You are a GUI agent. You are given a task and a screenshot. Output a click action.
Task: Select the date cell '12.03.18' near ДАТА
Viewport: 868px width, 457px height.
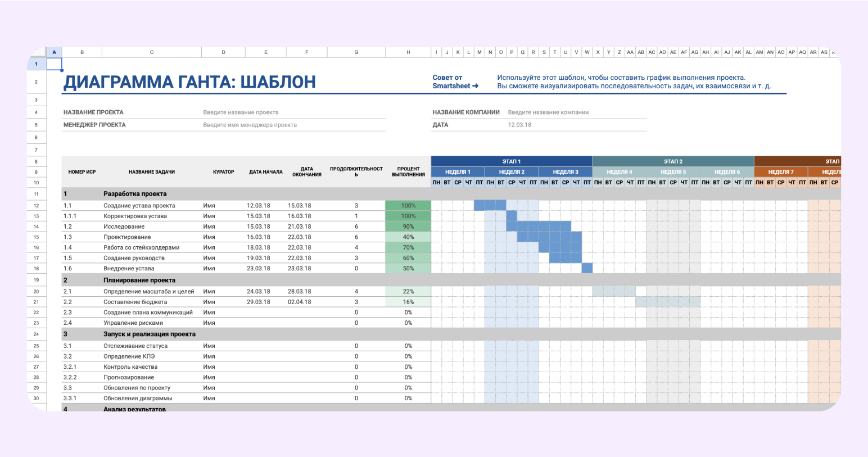[519, 125]
